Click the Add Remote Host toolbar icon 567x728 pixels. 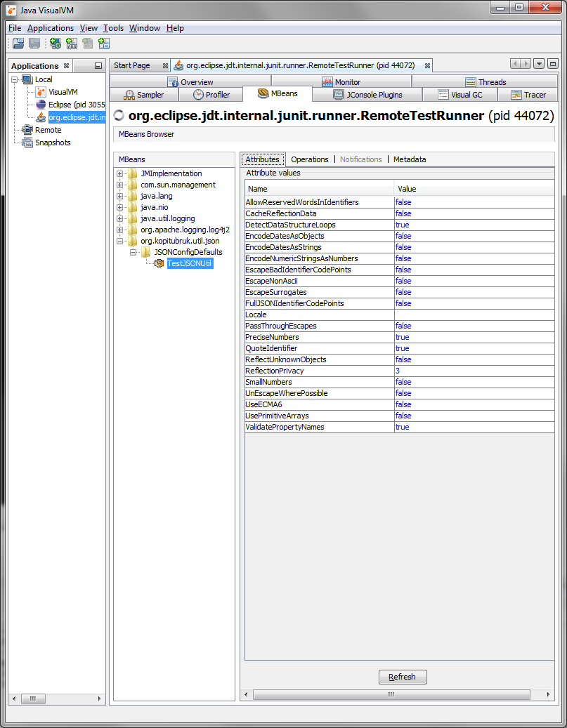point(56,44)
